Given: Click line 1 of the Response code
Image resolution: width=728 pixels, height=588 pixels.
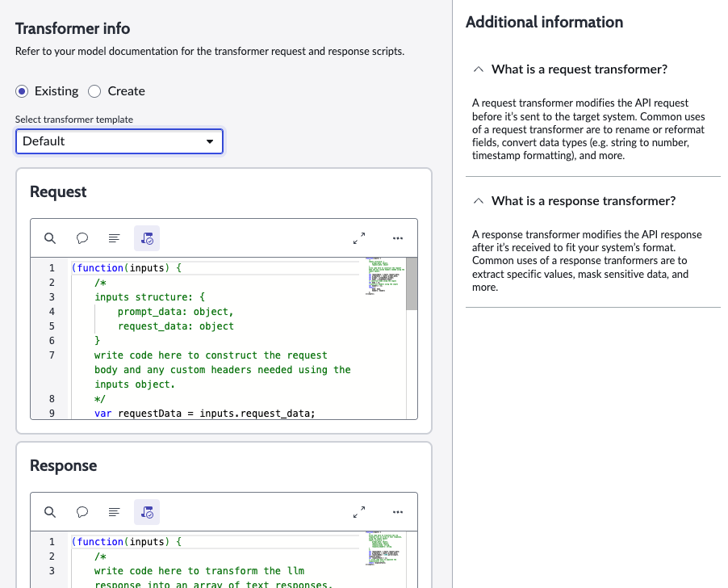Looking at the screenshot, I should [126, 541].
